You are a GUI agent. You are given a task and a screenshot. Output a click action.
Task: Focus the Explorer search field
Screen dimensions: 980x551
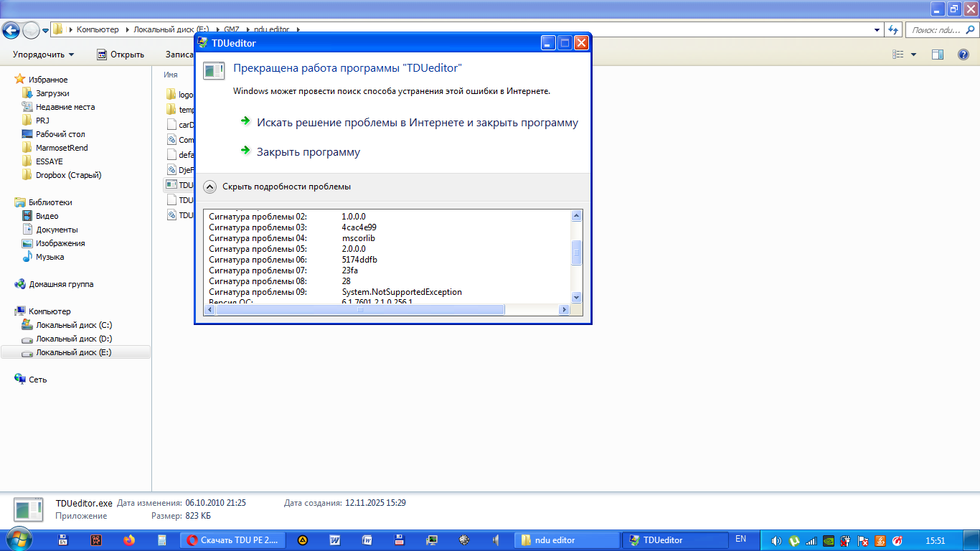click(941, 30)
